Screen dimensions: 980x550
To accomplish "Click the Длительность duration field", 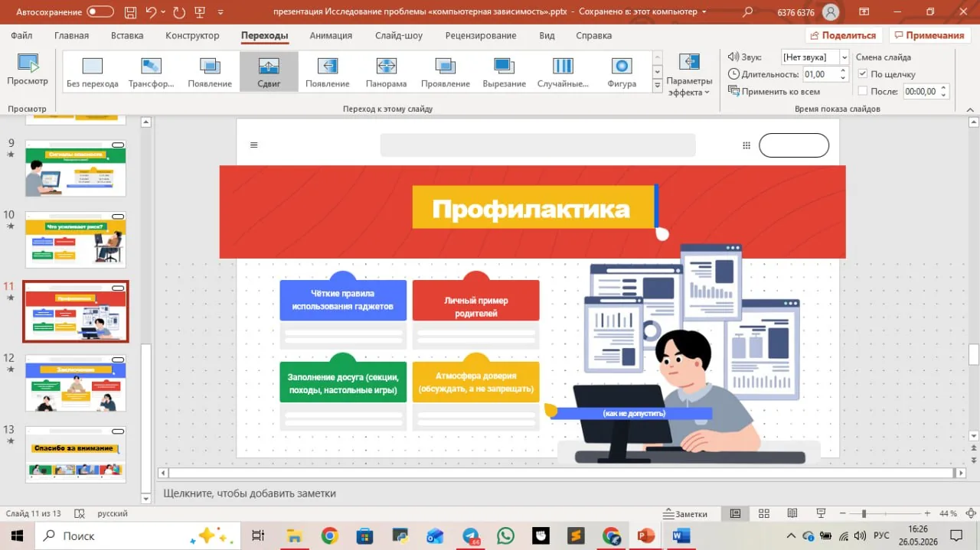I will point(820,74).
